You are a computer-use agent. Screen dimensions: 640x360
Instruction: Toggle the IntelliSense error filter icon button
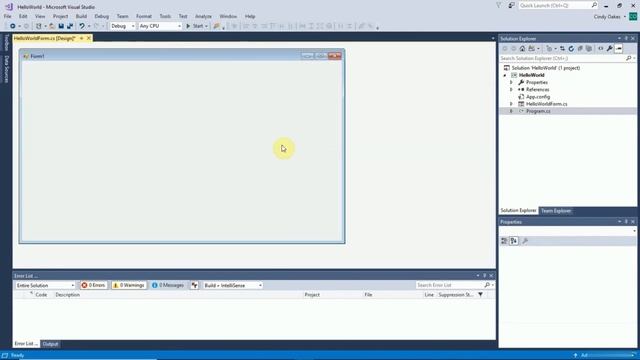pos(195,285)
